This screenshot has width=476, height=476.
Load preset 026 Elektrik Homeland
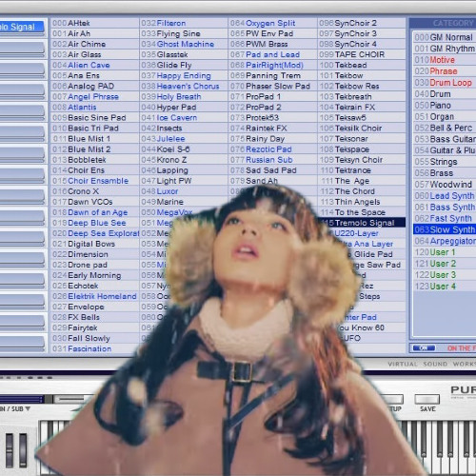pyautogui.click(x=94, y=296)
